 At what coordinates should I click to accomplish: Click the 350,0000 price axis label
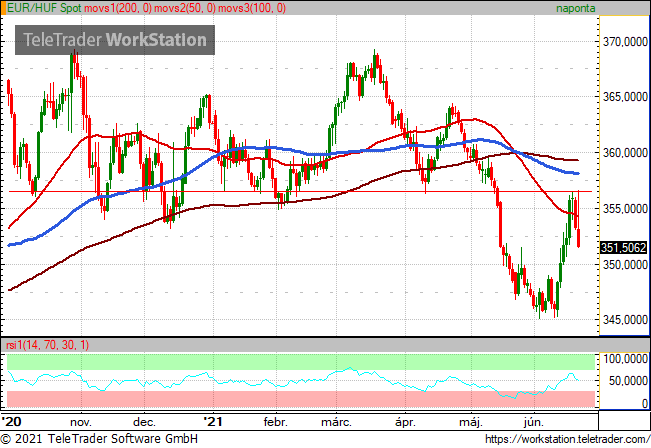(x=625, y=264)
